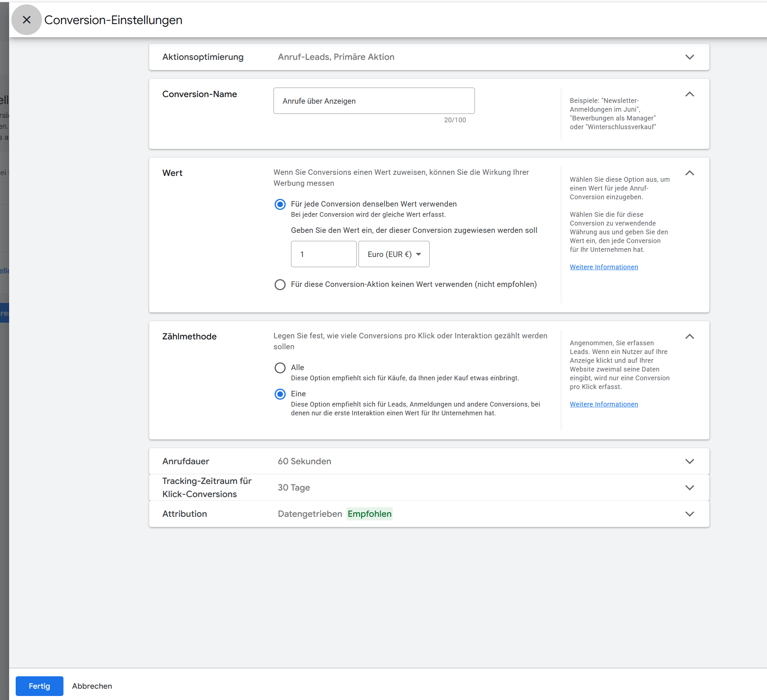Select 'Für jede Conversion denselben Wert verwenden'
The image size is (767, 700).
pyautogui.click(x=280, y=204)
